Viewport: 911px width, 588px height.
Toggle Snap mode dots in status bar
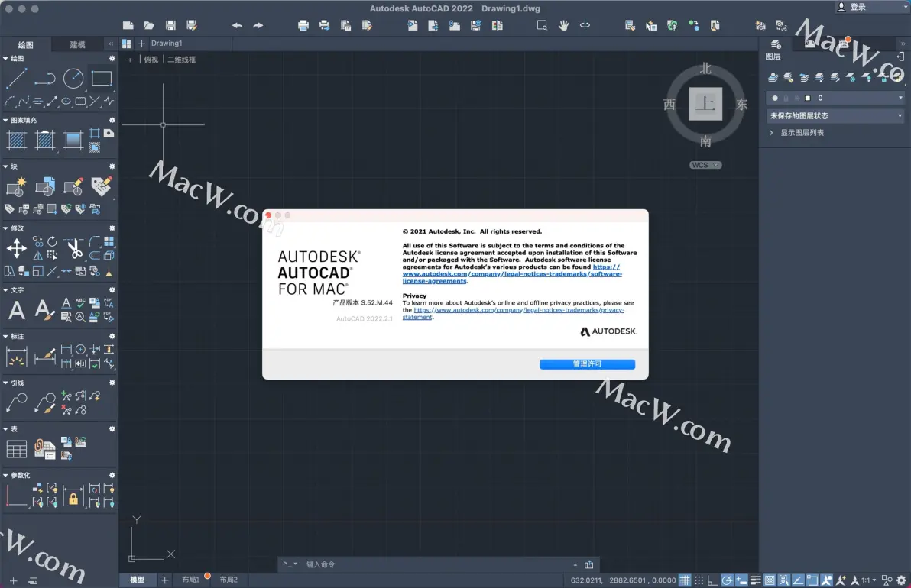click(x=699, y=580)
